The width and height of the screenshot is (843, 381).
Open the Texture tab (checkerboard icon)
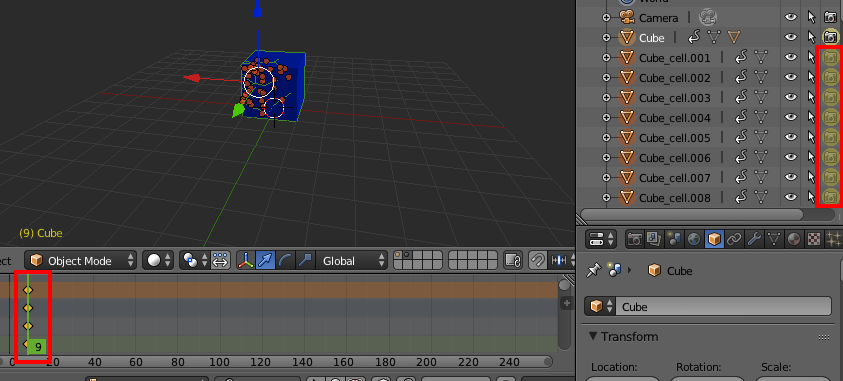click(x=813, y=239)
